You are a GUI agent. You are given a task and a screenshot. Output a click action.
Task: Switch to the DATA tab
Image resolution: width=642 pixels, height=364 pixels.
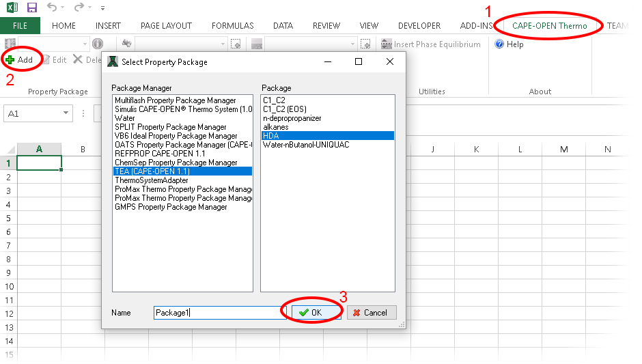(283, 26)
